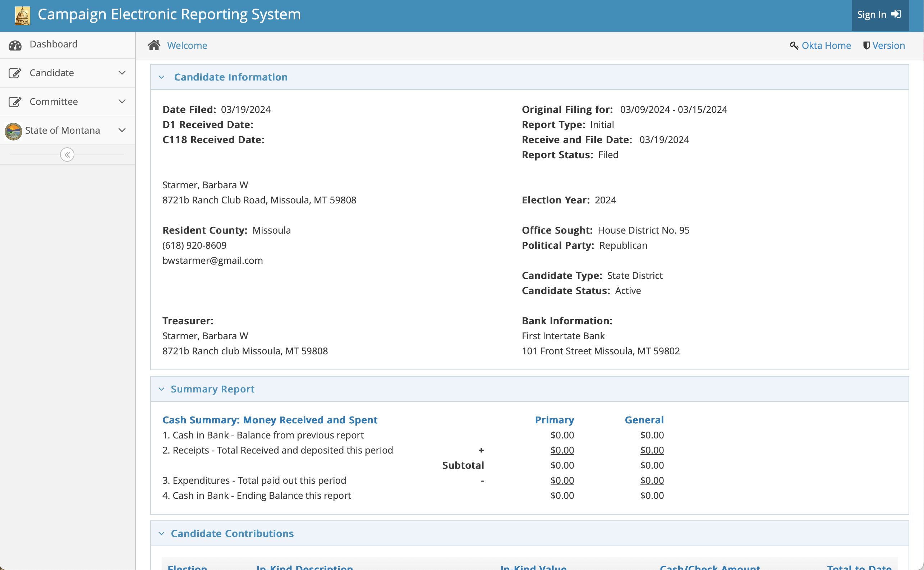
Task: Open the Dashboard menu item
Action: click(54, 45)
